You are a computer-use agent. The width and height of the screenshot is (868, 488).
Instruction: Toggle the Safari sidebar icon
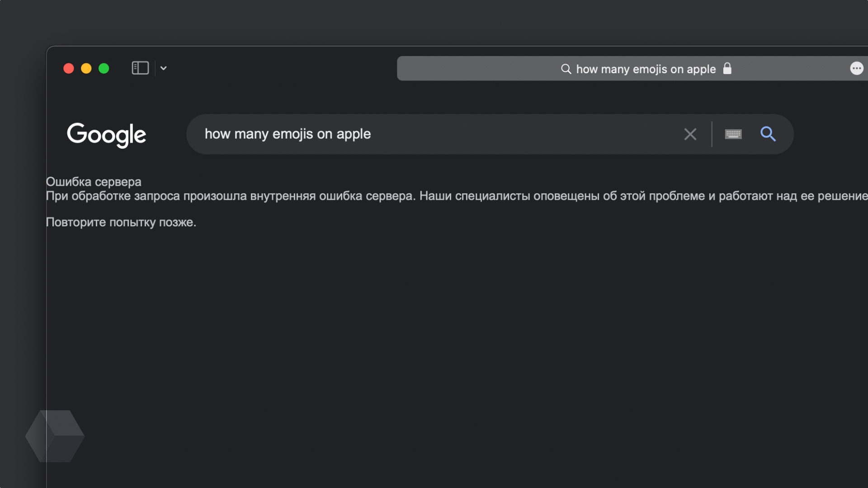pyautogui.click(x=140, y=68)
